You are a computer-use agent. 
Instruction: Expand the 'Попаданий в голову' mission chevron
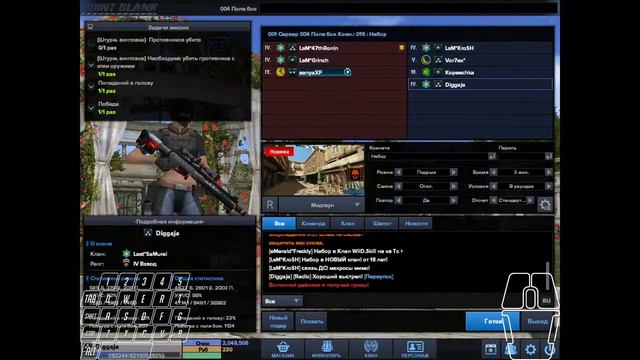point(91,86)
